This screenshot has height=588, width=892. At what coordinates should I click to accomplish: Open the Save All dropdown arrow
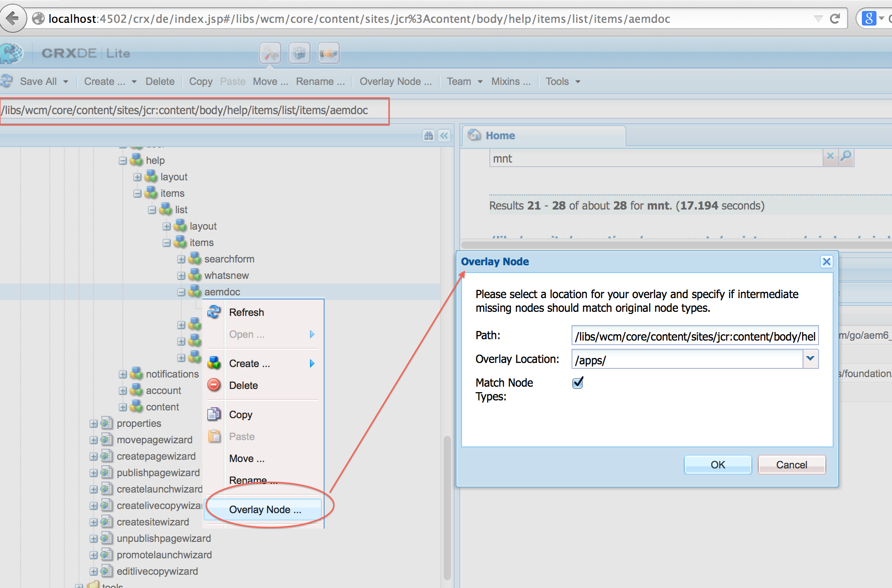click(x=66, y=82)
